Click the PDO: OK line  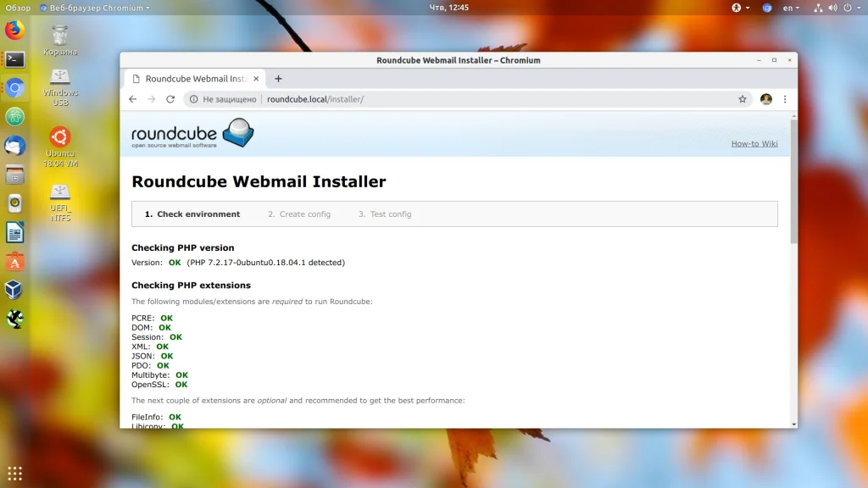pyautogui.click(x=151, y=366)
